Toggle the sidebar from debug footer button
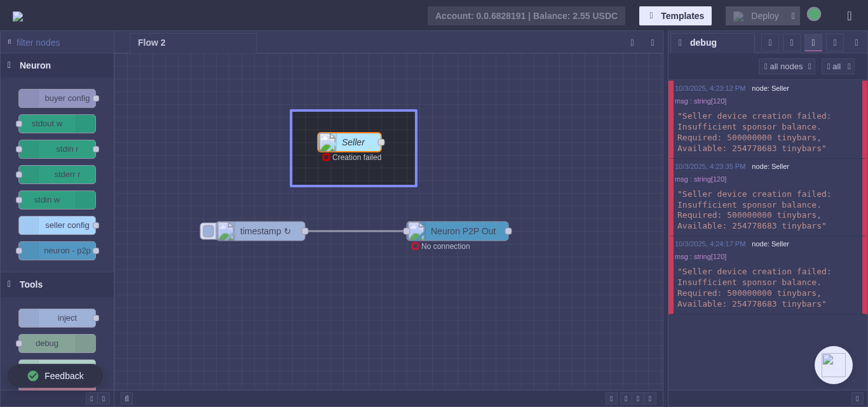This screenshot has width=868, height=407. pos(857,398)
